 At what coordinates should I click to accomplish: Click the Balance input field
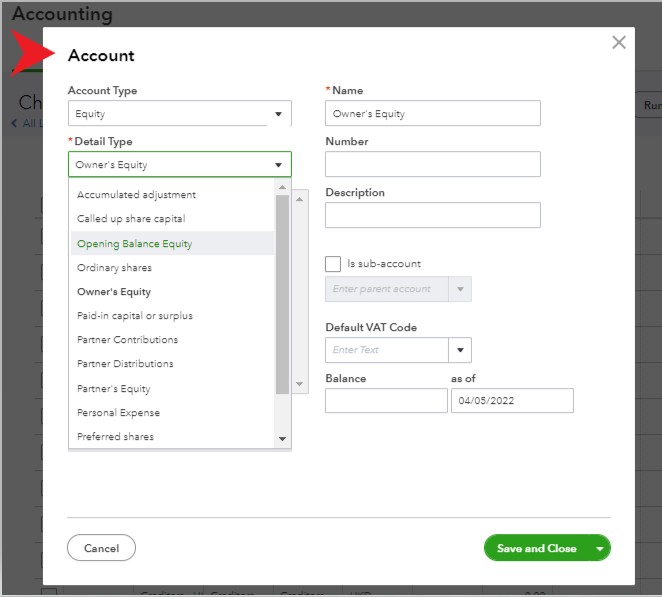click(x=386, y=401)
